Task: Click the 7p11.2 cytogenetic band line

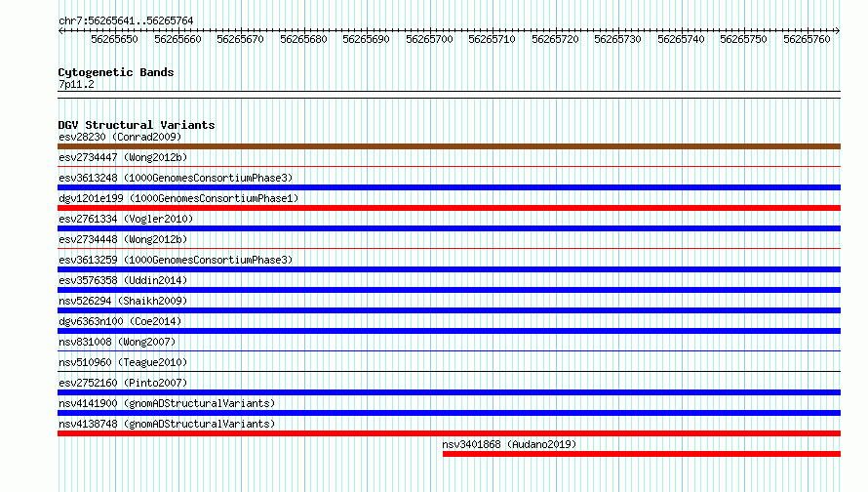Action: pyautogui.click(x=449, y=95)
